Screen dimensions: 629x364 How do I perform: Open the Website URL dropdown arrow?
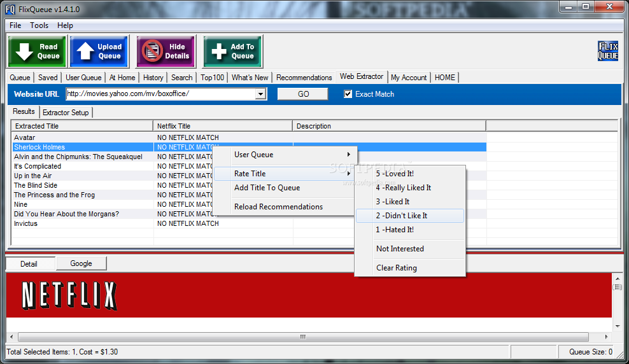[261, 94]
